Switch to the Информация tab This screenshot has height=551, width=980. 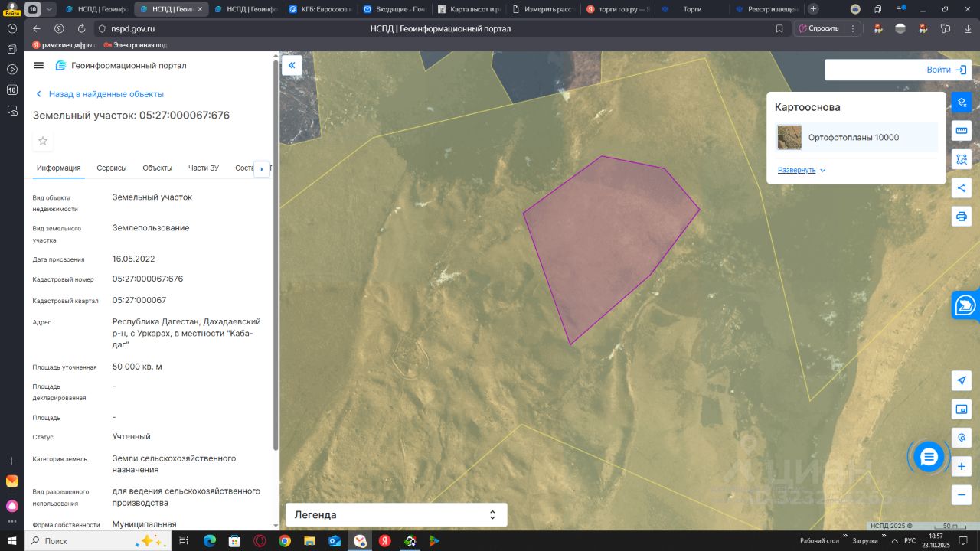[x=59, y=168]
